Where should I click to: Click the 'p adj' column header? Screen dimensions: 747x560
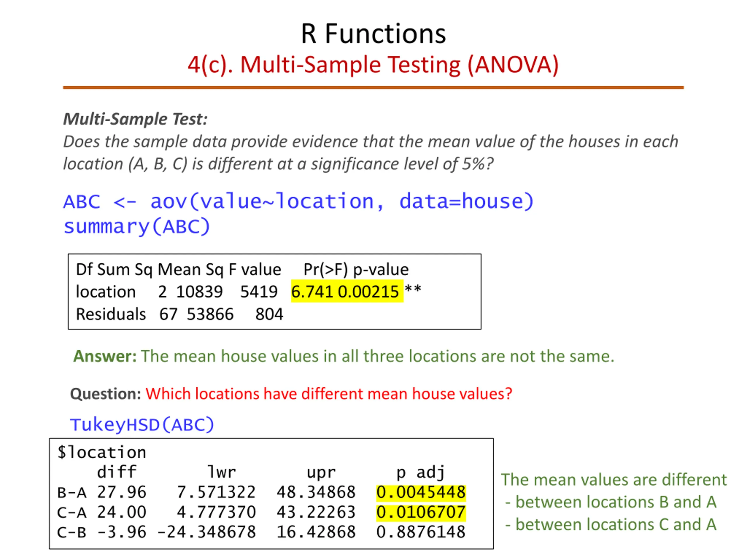pos(421,472)
